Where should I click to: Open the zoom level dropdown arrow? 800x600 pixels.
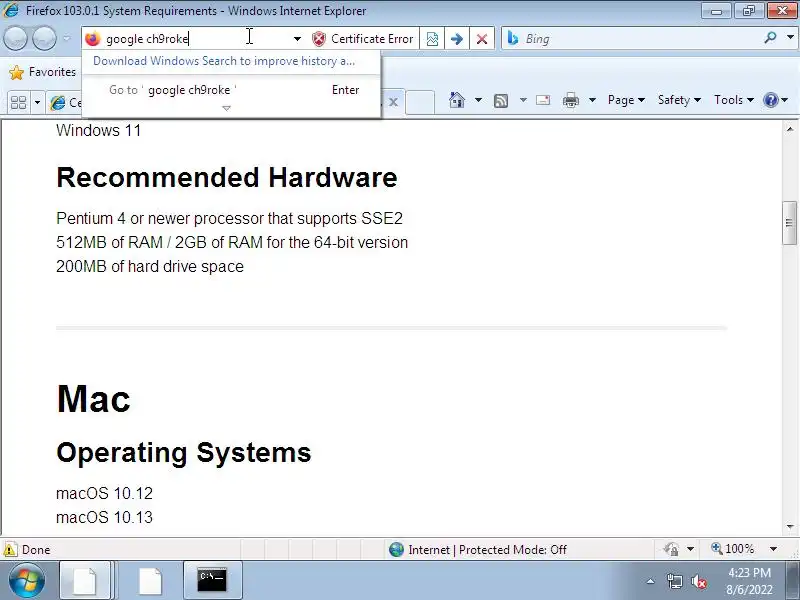773,549
